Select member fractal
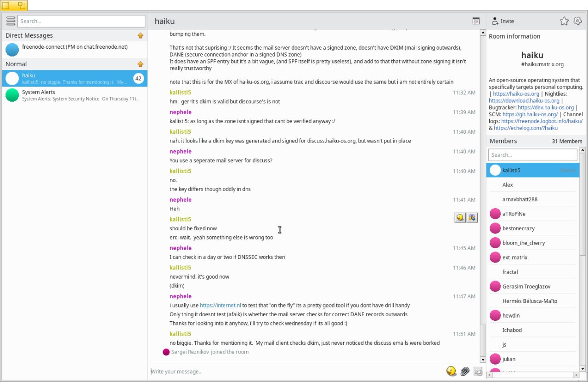The image size is (588, 382). (532, 272)
